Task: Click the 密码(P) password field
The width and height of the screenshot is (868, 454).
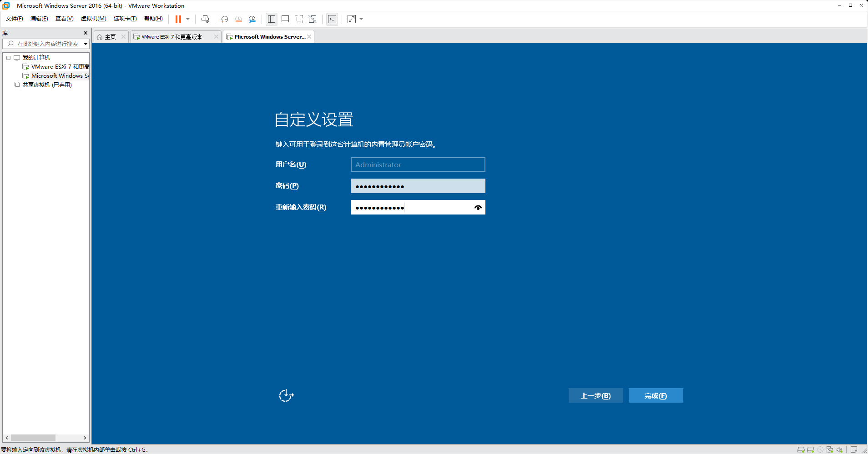Action: pyautogui.click(x=418, y=186)
